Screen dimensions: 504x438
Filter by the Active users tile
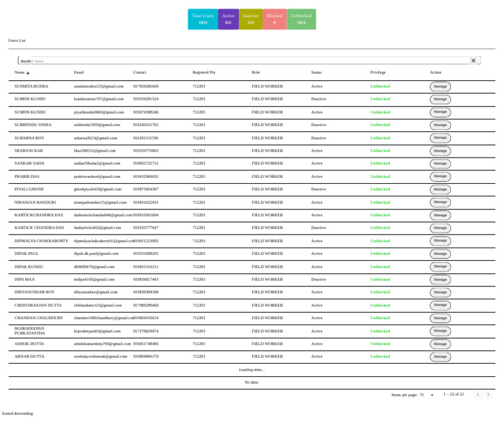coord(228,19)
